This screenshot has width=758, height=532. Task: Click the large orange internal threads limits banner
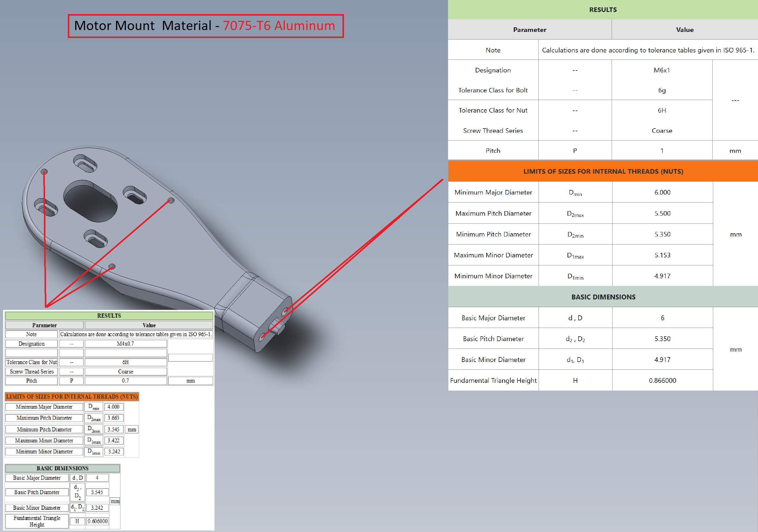pyautogui.click(x=602, y=171)
